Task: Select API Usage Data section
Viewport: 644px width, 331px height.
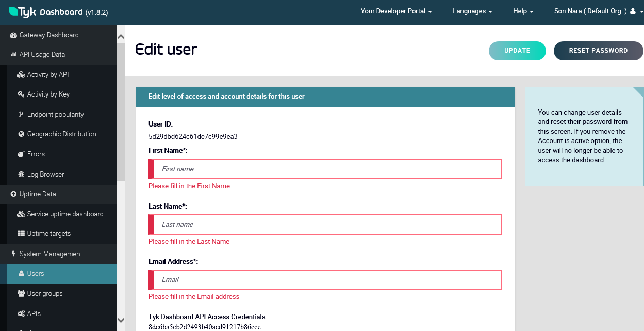Action: point(58,55)
